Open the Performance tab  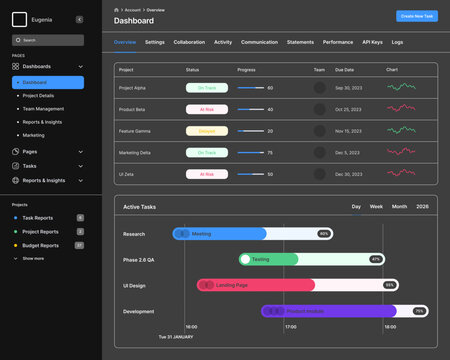[x=338, y=42]
